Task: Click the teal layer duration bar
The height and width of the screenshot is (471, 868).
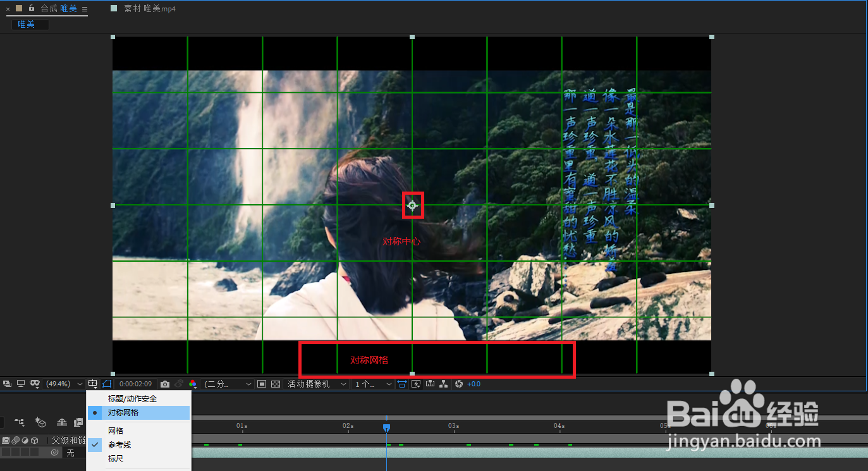Action: pos(529,453)
